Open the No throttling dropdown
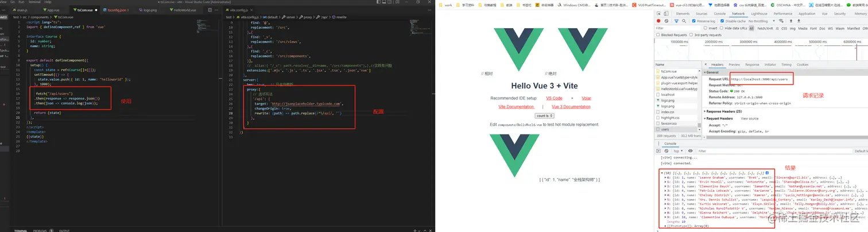 (x=762, y=21)
